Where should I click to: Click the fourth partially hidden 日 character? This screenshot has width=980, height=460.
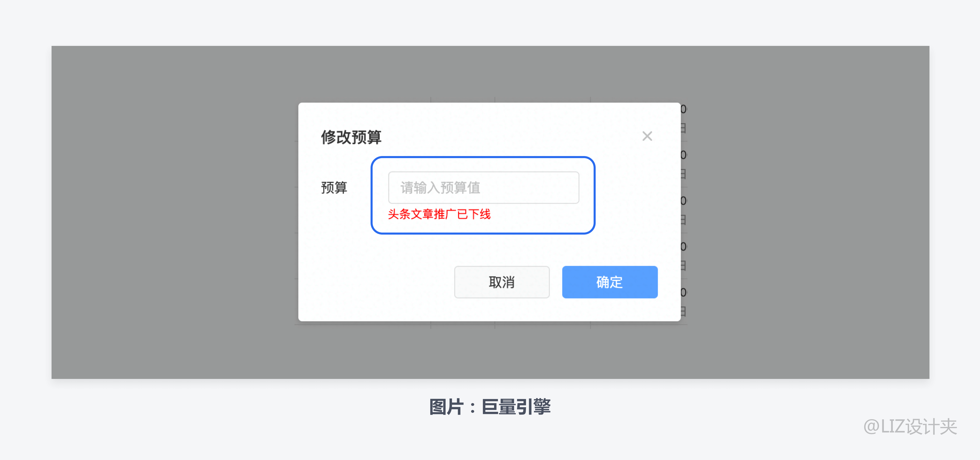683,265
